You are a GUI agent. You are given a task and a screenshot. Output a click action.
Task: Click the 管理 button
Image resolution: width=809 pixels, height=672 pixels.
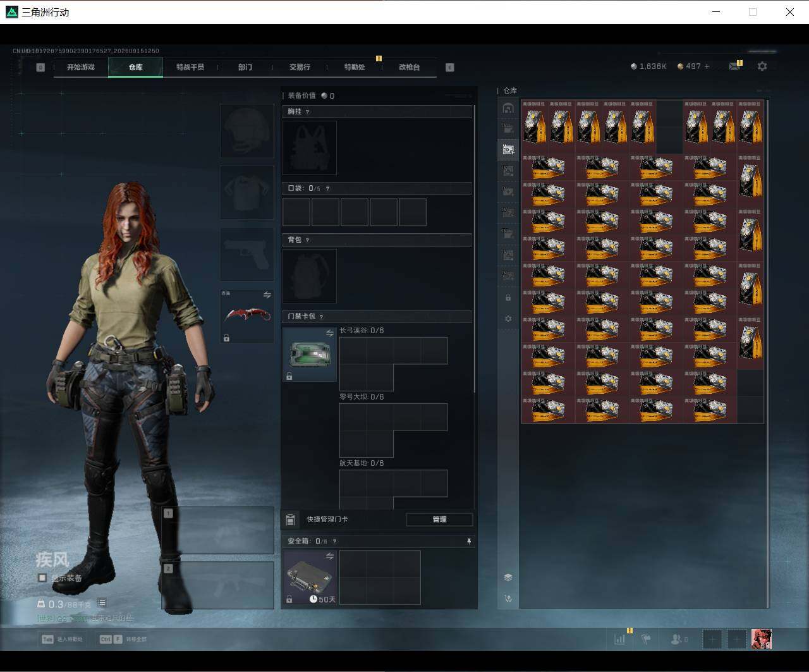point(439,519)
